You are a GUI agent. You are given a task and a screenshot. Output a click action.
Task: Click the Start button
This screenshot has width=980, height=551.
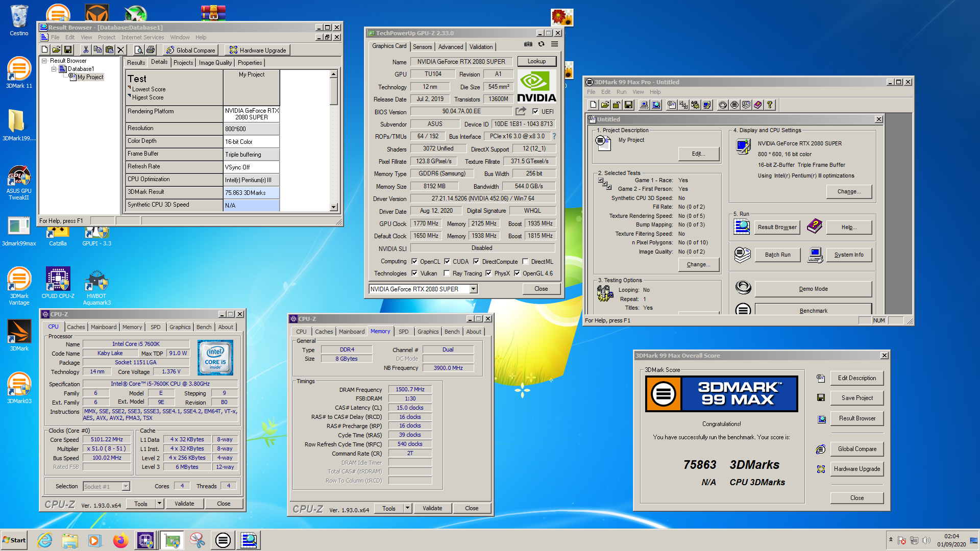pos(14,540)
